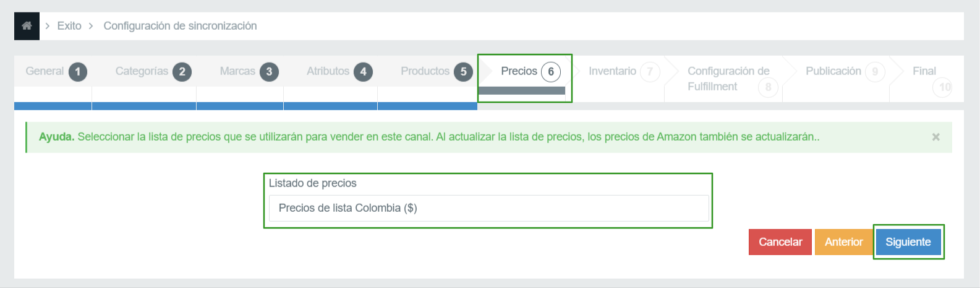Expand the Listado de precios dropdown
The image size is (980, 288).
coord(488,208)
